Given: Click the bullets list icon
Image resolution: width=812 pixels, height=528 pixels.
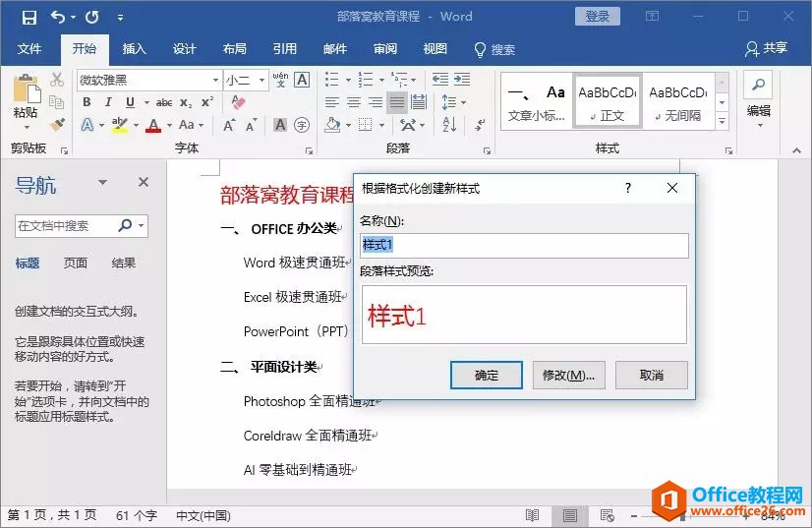Looking at the screenshot, I should tap(331, 80).
